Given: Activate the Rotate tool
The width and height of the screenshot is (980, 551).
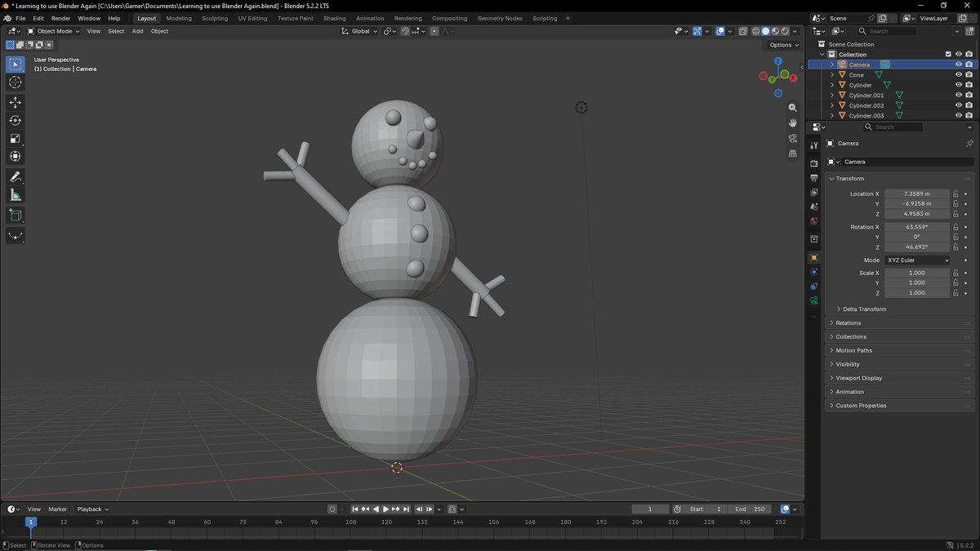Looking at the screenshot, I should click(x=16, y=120).
